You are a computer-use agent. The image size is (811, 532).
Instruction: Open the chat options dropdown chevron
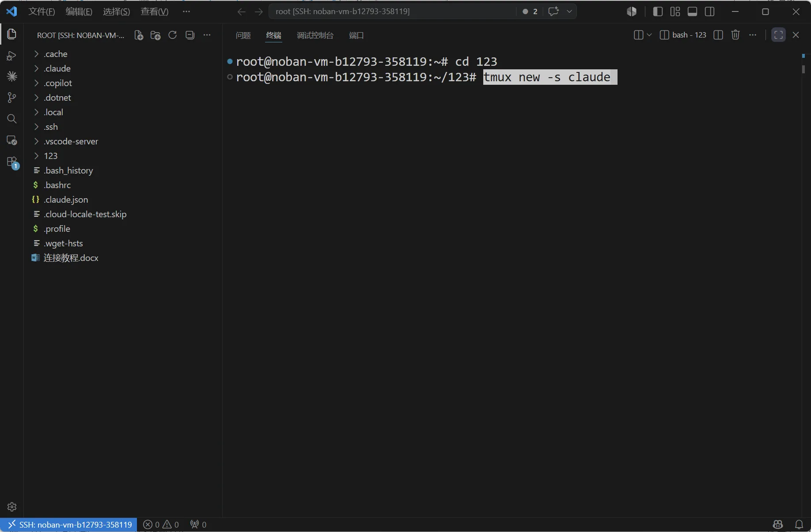[569, 11]
